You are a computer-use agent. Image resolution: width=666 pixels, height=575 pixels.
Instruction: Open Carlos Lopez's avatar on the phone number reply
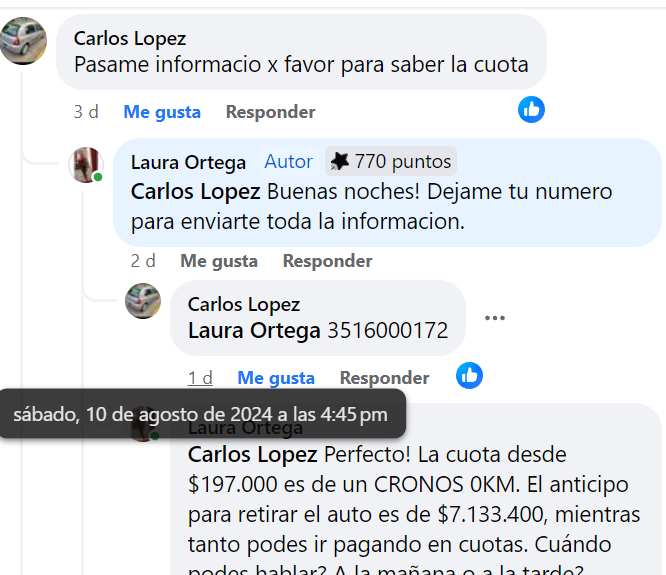(143, 301)
